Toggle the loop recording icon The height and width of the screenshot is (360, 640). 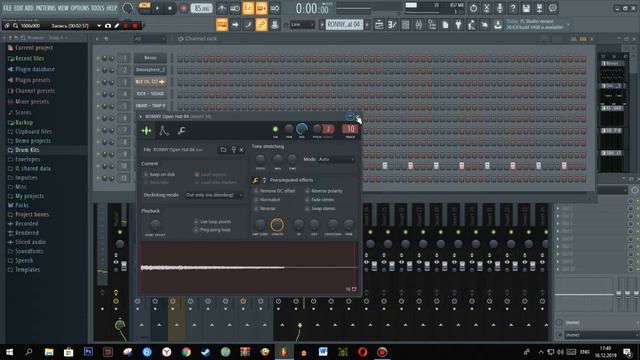coord(275,8)
